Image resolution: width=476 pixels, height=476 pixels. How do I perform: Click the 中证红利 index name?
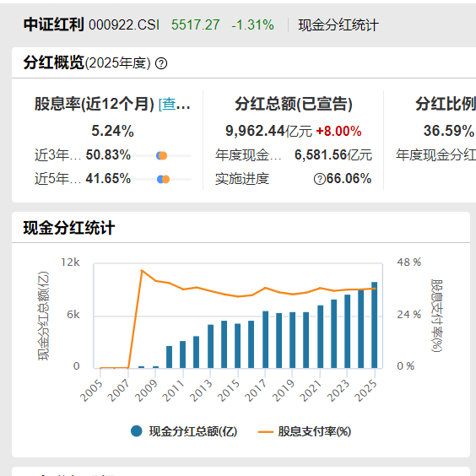coord(54,24)
